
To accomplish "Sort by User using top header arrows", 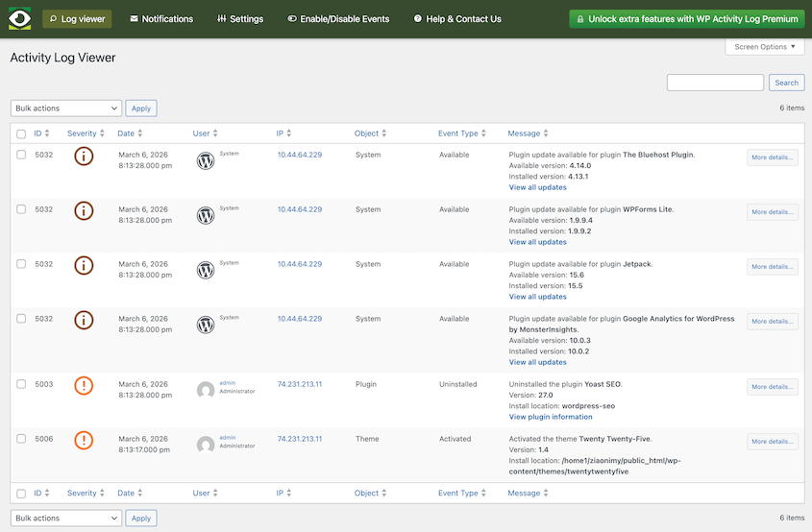I will [x=215, y=133].
